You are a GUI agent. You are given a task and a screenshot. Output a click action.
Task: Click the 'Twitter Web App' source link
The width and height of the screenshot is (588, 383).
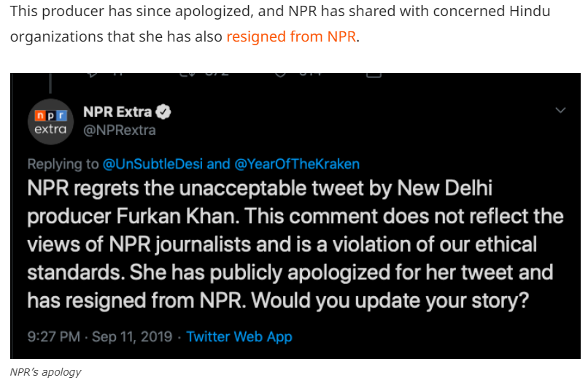pos(239,336)
